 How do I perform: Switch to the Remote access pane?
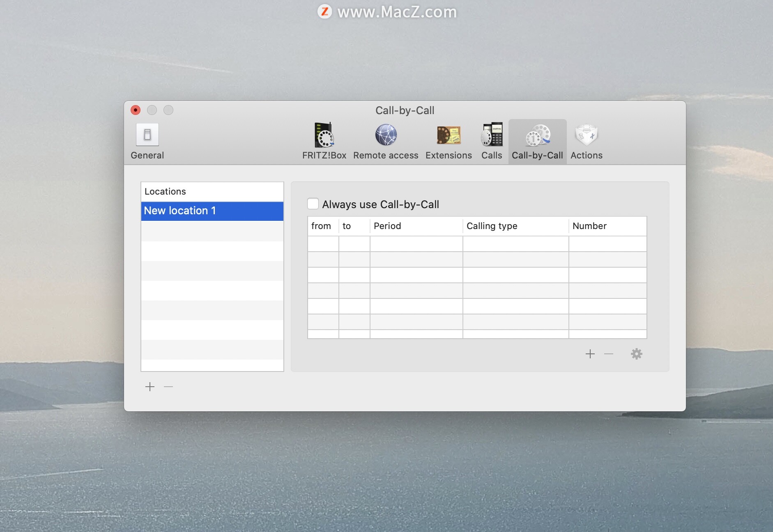(386, 142)
